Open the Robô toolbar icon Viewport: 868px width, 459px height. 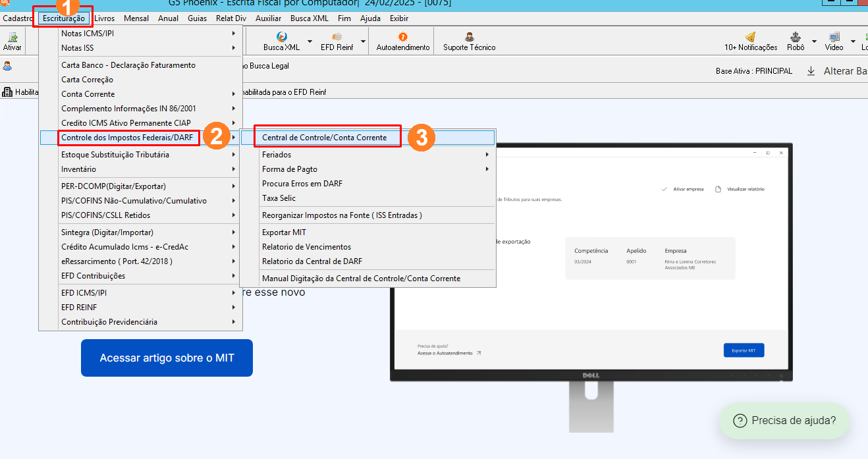[796, 41]
